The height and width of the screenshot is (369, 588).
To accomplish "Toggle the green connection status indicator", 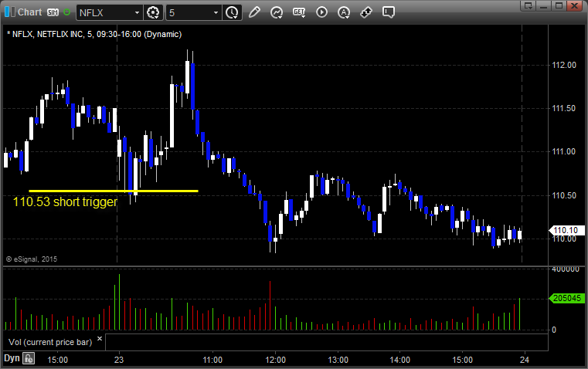I will click(66, 12).
